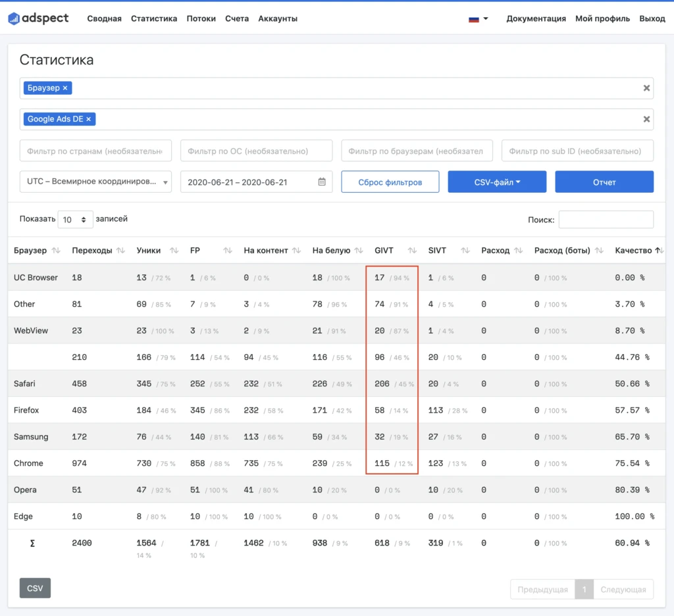Sort by SIVT column arrows

(x=465, y=250)
